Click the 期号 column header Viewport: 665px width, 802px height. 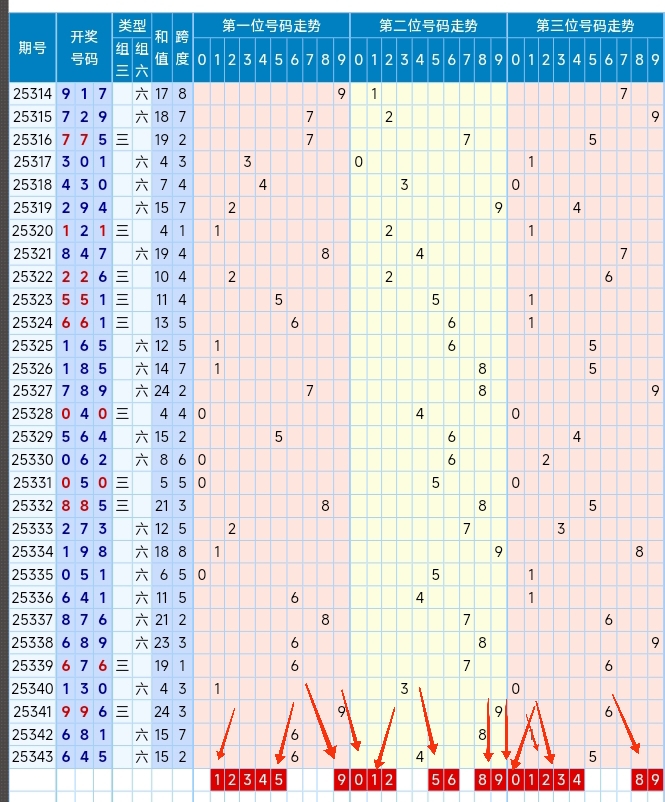click(x=33, y=48)
